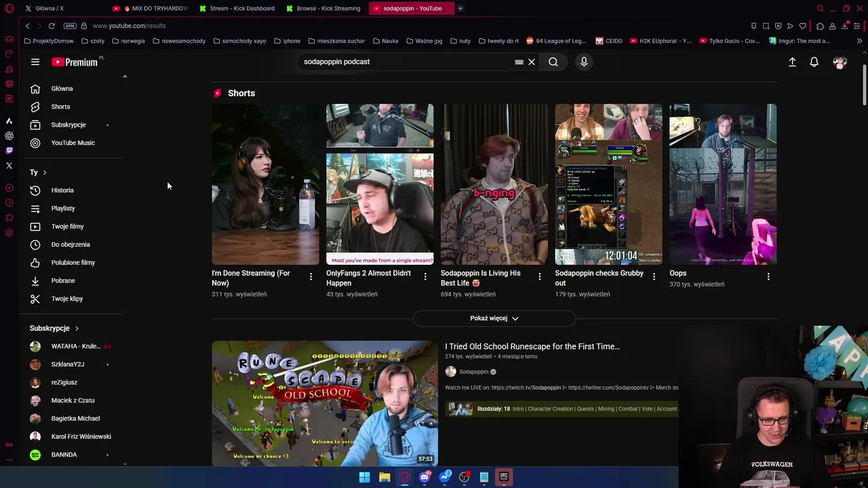Image resolution: width=868 pixels, height=488 pixels.
Task: Expand the Subskrypcje section header
Action: (54, 328)
